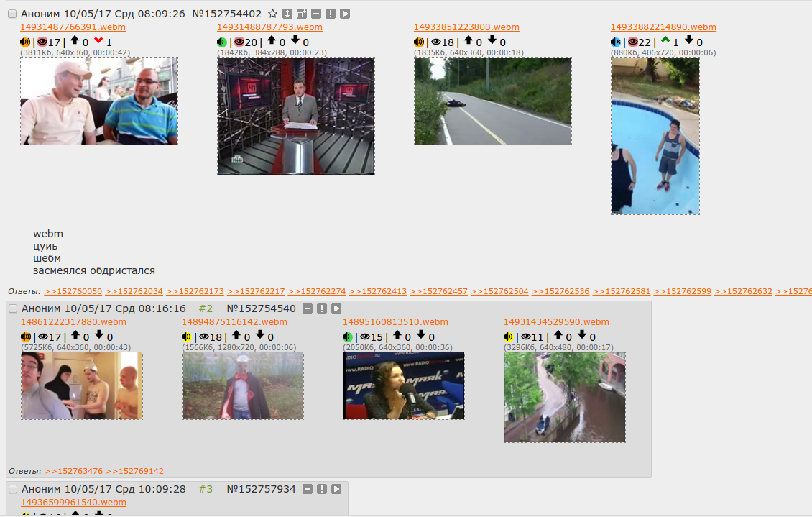Toggle the eye icon of 14931434529590.webm
This screenshot has width=812, height=517.
(x=526, y=337)
